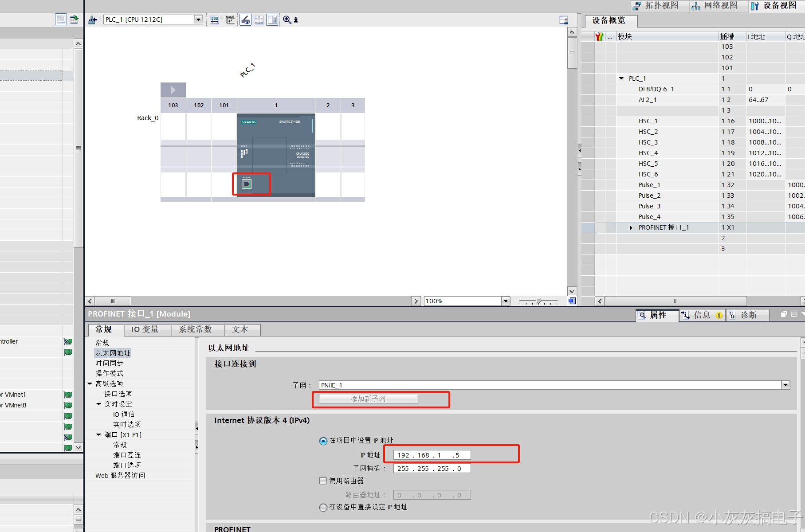This screenshot has height=532, width=805.
Task: Toggle the device overview side panel icon
Action: 272,20
